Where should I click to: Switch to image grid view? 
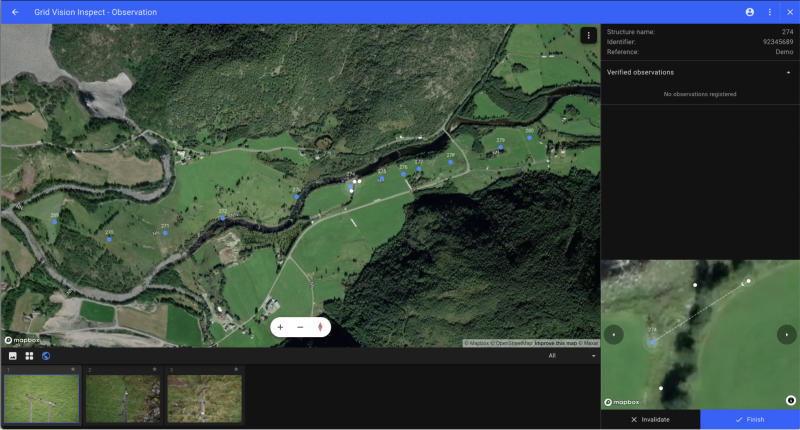click(29, 356)
